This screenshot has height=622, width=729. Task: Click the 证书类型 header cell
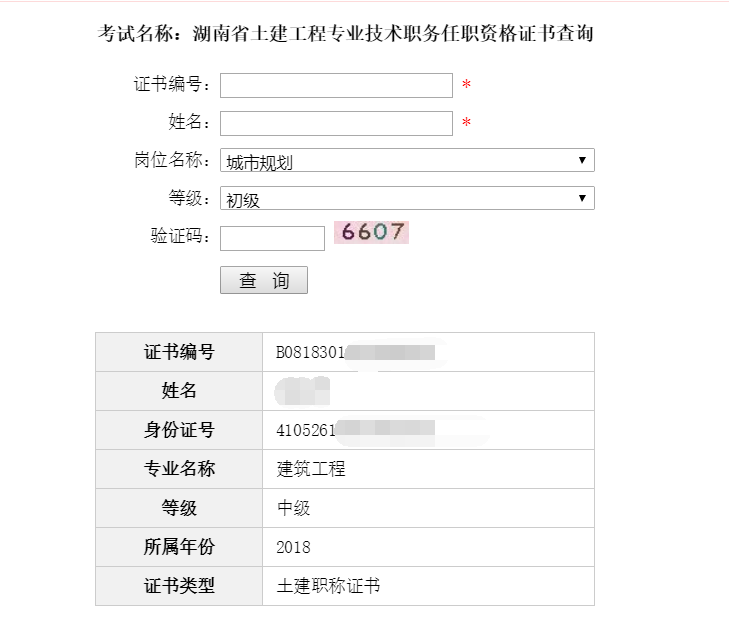tap(179, 586)
